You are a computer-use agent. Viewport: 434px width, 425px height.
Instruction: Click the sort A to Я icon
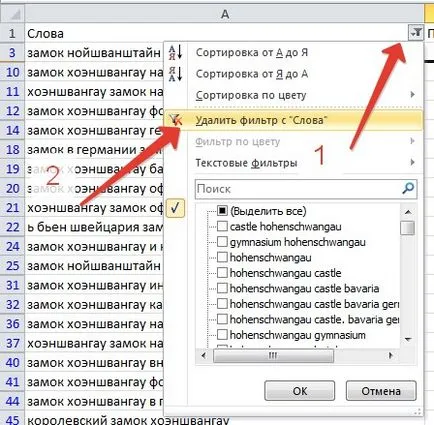pyautogui.click(x=175, y=53)
